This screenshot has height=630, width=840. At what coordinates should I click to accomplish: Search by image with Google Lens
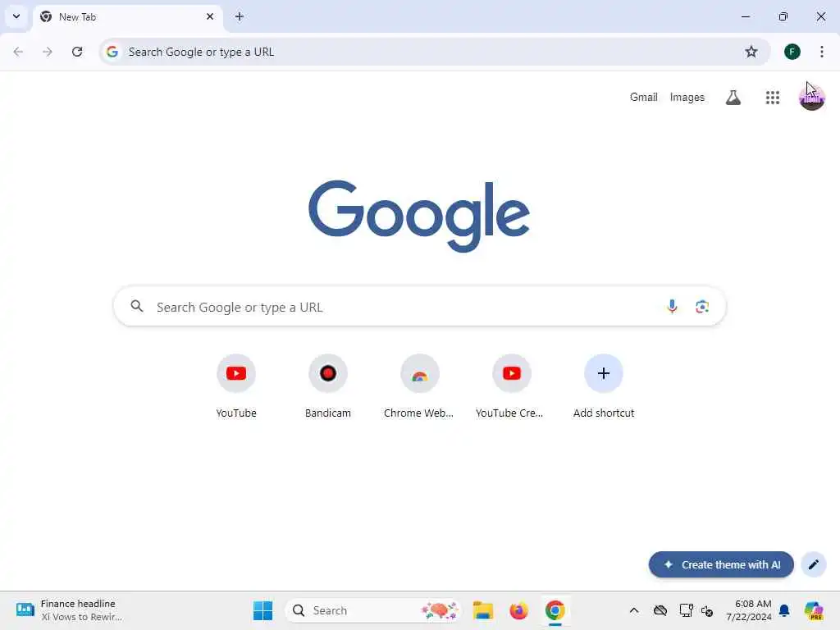(702, 307)
